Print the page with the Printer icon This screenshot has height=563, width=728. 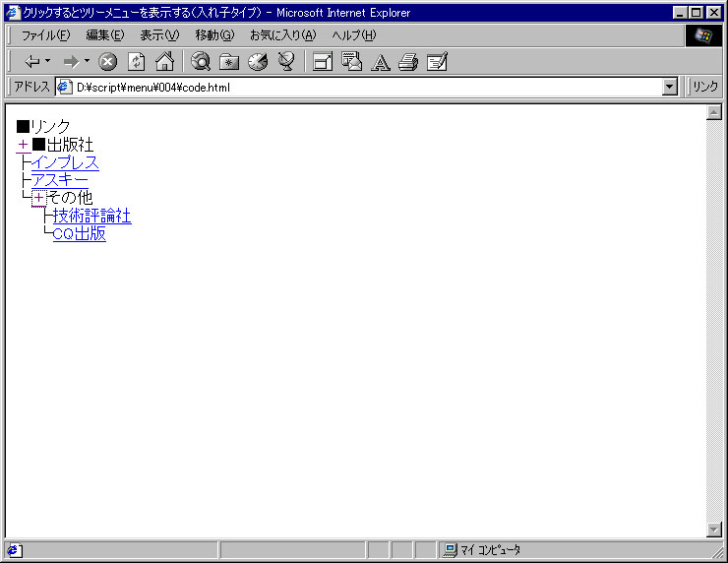[408, 61]
